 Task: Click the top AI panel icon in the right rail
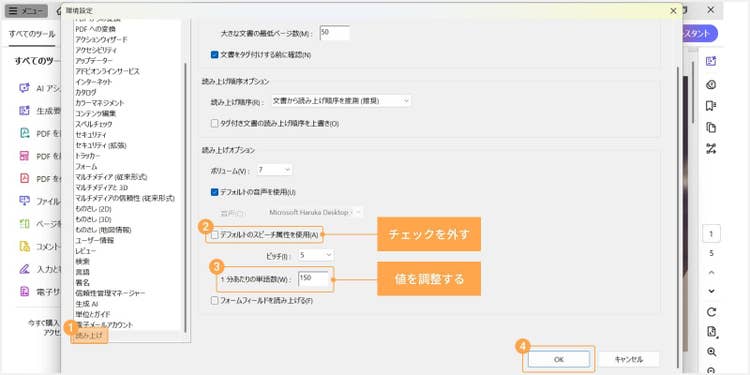(x=711, y=61)
